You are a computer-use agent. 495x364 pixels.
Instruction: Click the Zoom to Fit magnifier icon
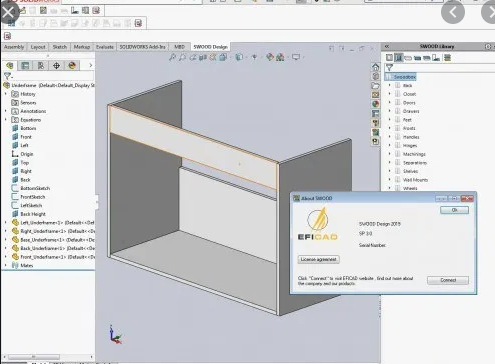(x=172, y=57)
